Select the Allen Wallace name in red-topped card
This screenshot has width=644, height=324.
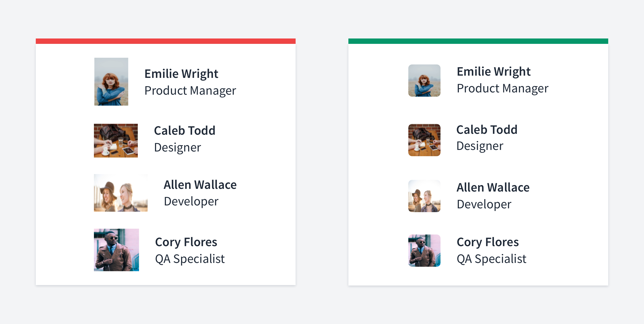[200, 185]
